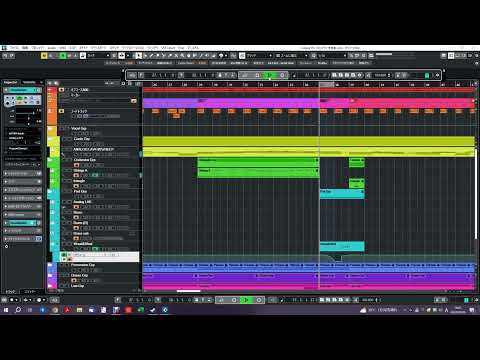Open the File menu
This screenshot has height=360, width=480.
[14, 48]
